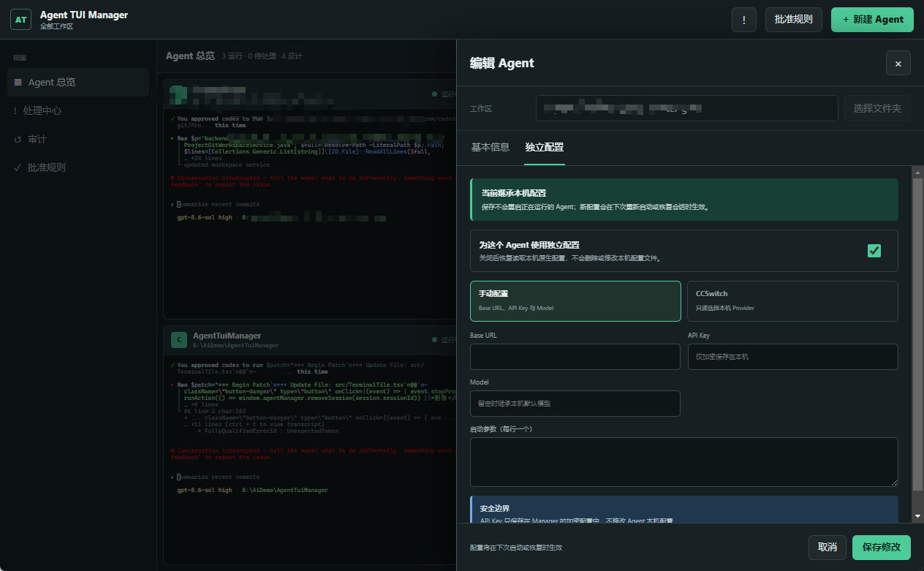The image size is (924, 571).
Task: Click 取消 to cancel editing
Action: pyautogui.click(x=828, y=547)
